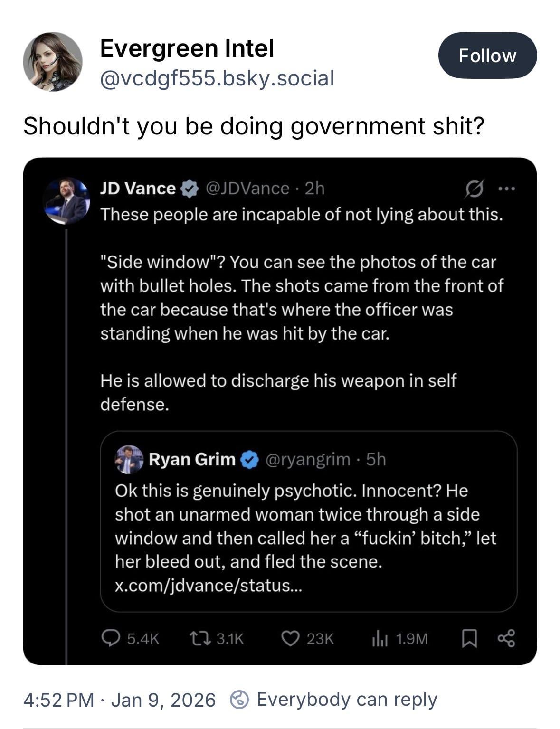Click the Grok slash icon
This screenshot has width=560, height=729.
point(475,189)
